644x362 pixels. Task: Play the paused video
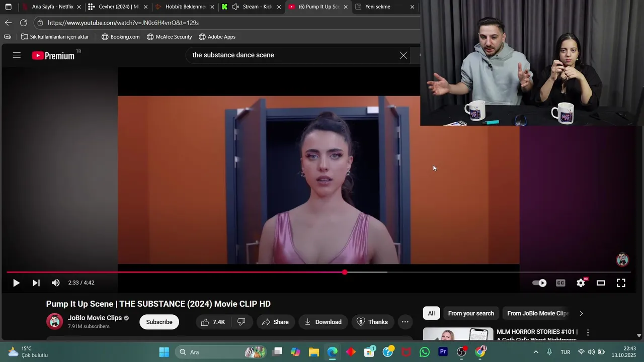(16, 283)
